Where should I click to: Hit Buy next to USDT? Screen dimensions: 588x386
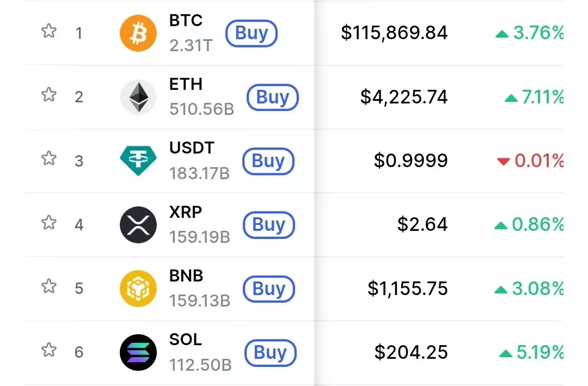pos(268,161)
